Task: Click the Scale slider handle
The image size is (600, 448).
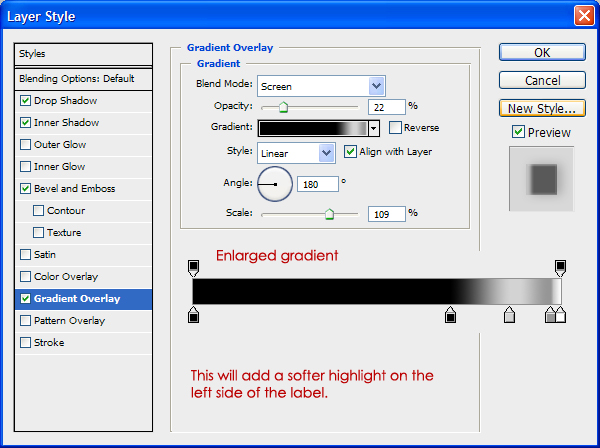Action: point(329,214)
